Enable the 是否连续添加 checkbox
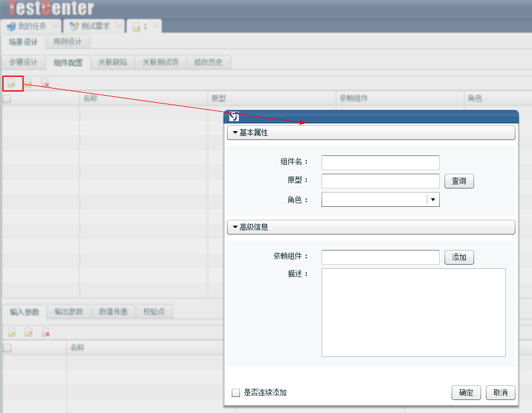The height and width of the screenshot is (413, 532). [236, 393]
